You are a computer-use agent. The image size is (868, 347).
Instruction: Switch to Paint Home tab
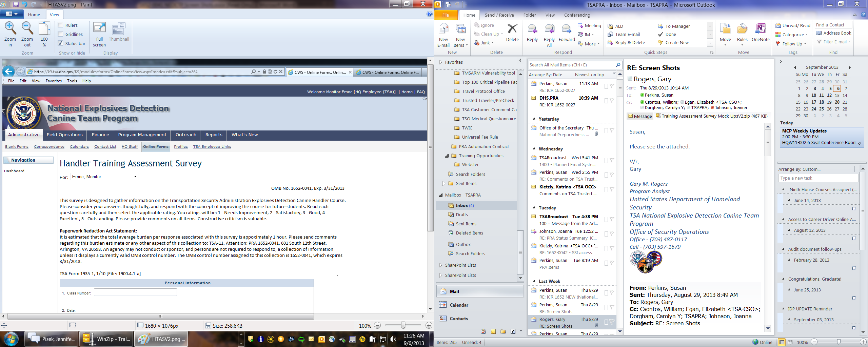point(34,15)
